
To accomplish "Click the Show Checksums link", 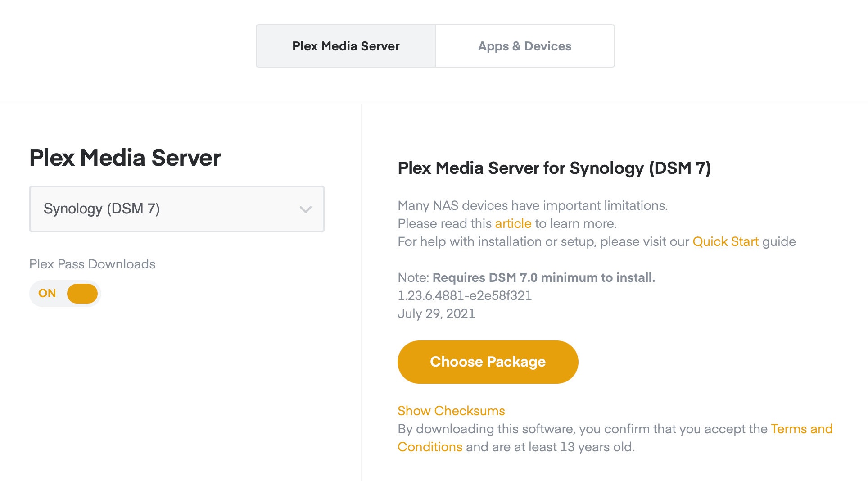I will 451,411.
